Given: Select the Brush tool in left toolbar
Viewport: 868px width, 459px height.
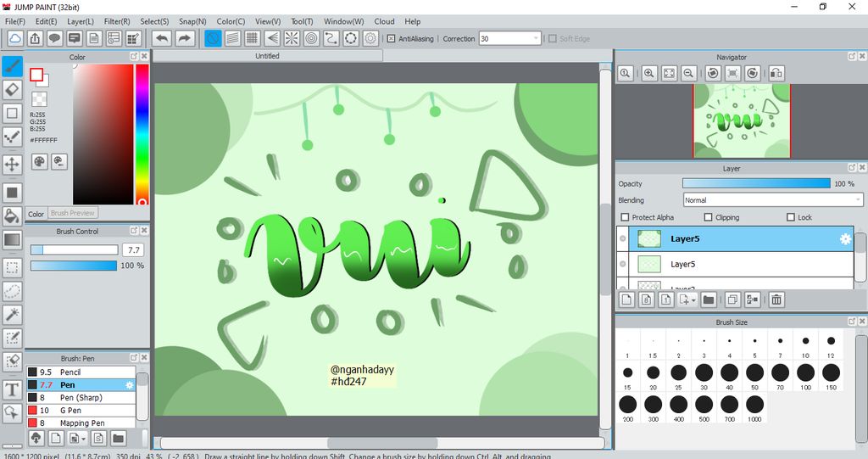Looking at the screenshot, I should point(12,66).
